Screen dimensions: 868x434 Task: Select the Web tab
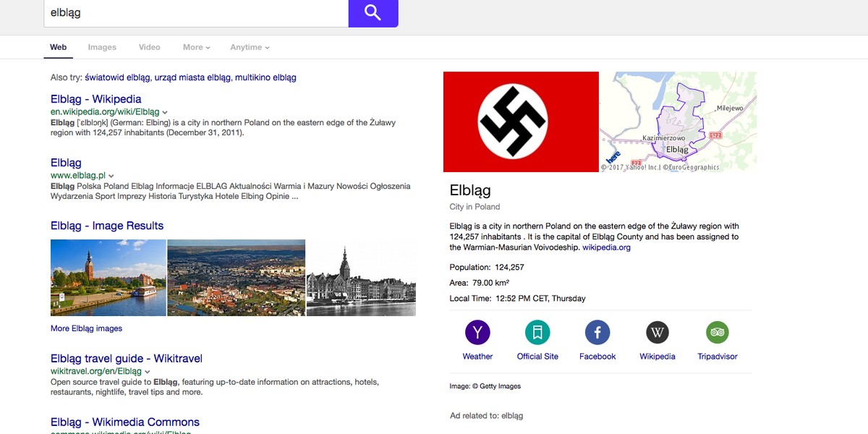click(x=59, y=47)
